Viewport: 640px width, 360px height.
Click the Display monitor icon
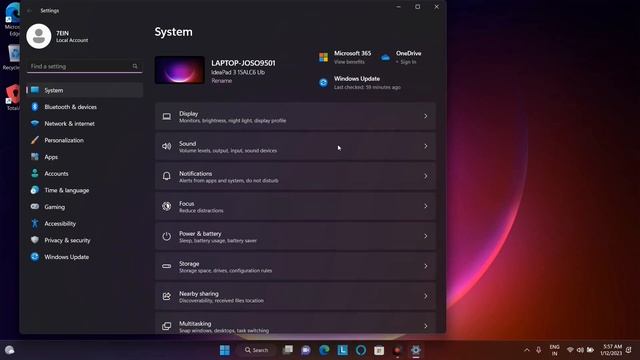tap(167, 117)
